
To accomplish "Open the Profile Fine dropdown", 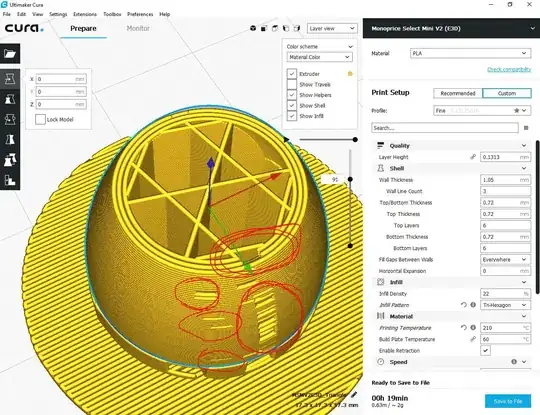I will [x=482, y=111].
